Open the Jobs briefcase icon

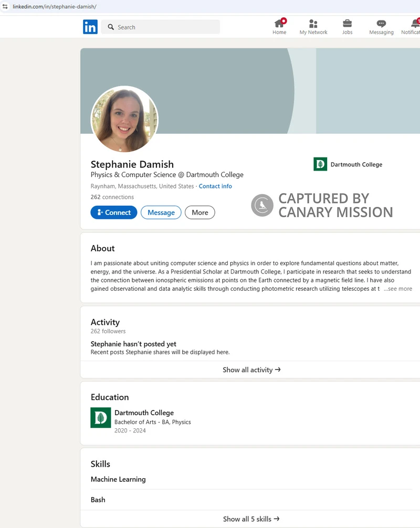347,24
